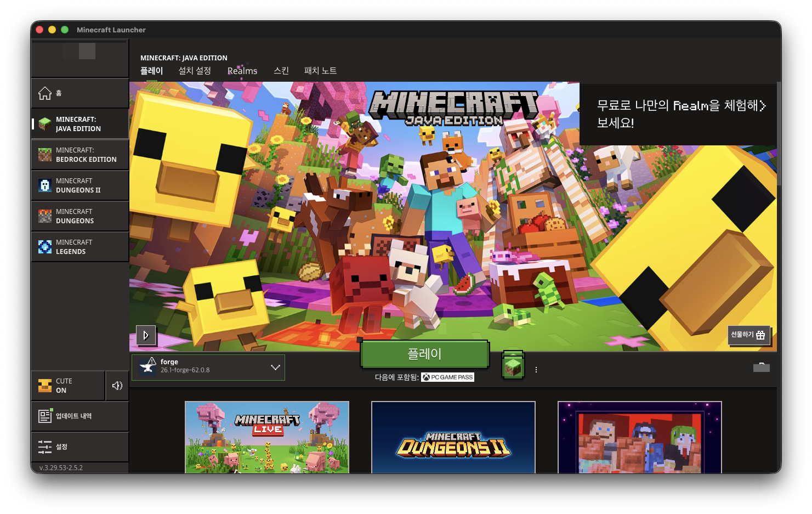Viewport: 812px width, 514px height.
Task: Open Minecraft Dungeons II from the sidebar
Action: coord(80,185)
